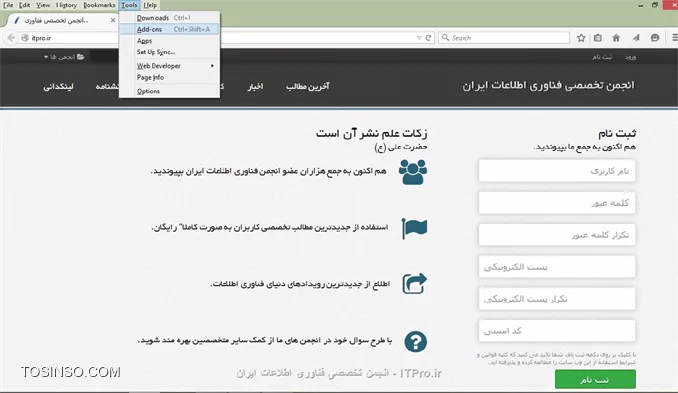Open لینکدانی nav link
678x393 pixels.
(58, 86)
